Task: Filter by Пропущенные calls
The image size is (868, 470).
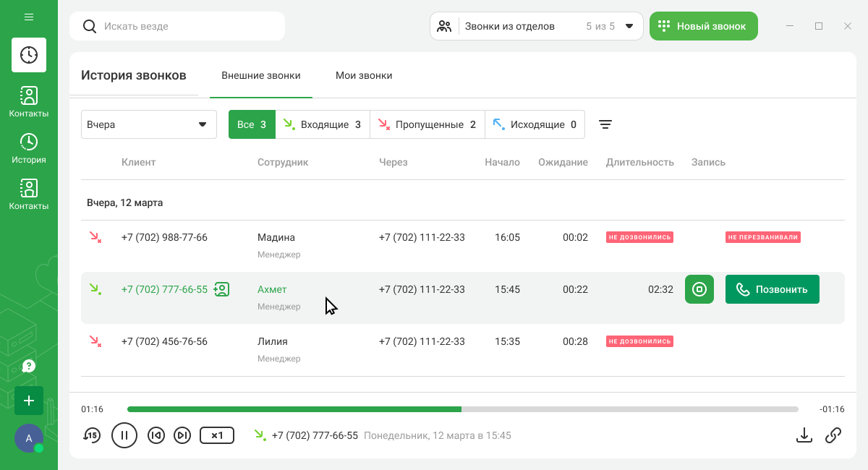Action: click(427, 124)
